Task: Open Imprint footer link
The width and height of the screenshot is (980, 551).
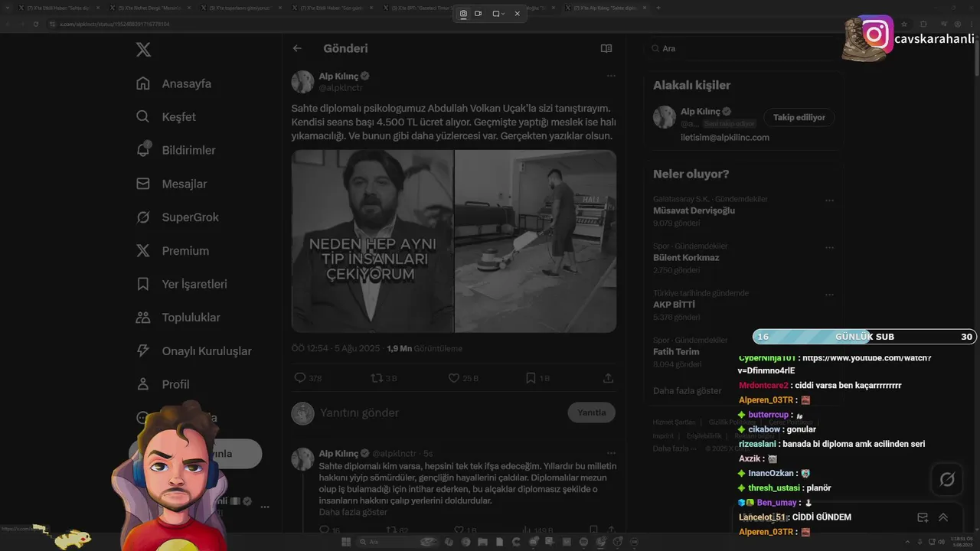Action: point(663,435)
